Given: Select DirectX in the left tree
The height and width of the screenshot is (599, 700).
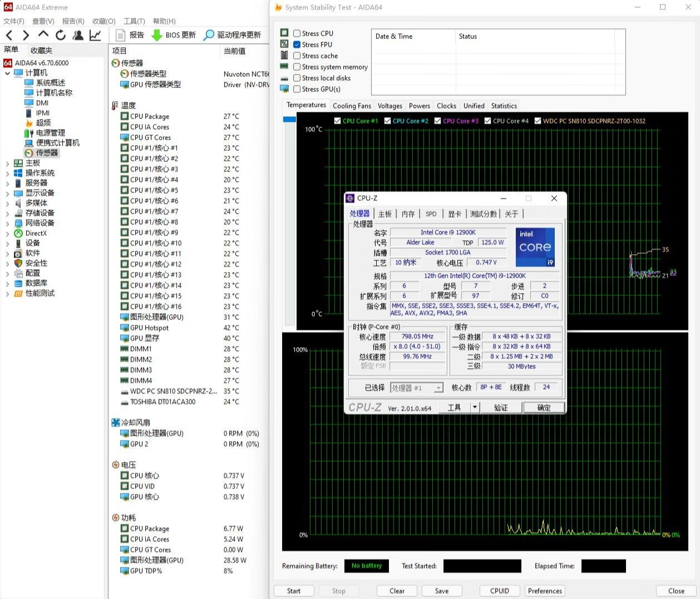Looking at the screenshot, I should [x=36, y=234].
